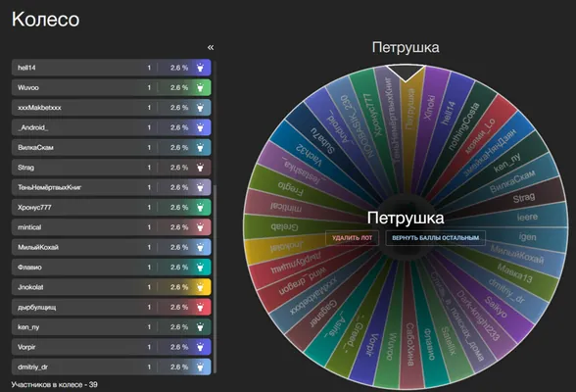The height and width of the screenshot is (392, 576).
Task: Click the lamp icon in the Хронус777 row
Action: [200, 207]
